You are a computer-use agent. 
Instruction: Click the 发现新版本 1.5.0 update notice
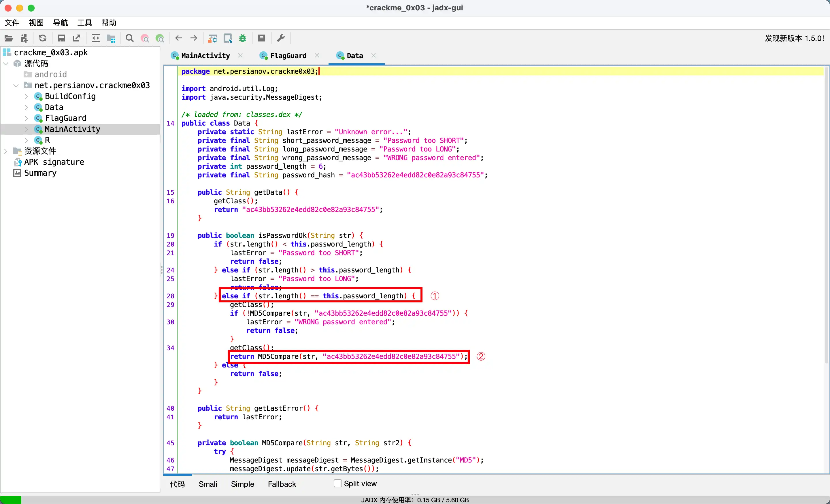pyautogui.click(x=794, y=38)
